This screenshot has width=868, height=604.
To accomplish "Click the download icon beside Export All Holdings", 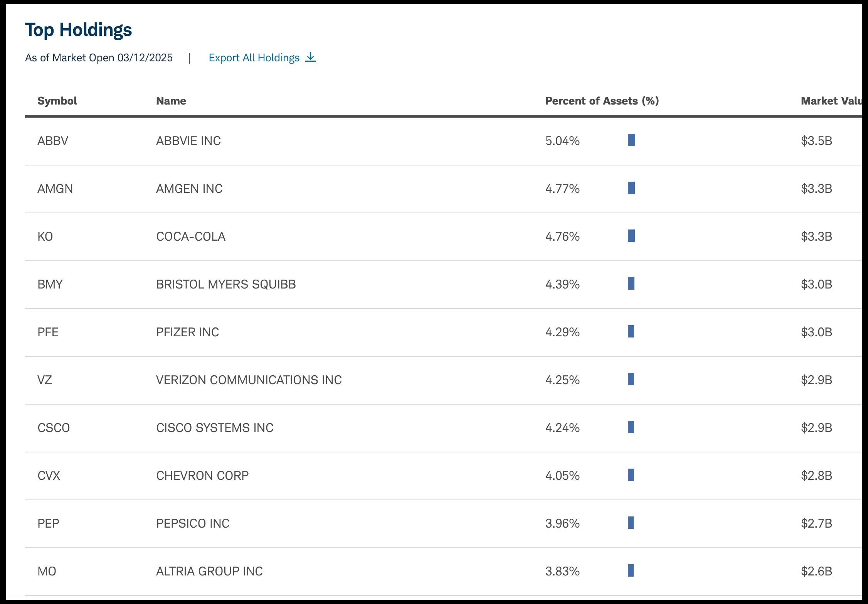I will click(x=310, y=57).
